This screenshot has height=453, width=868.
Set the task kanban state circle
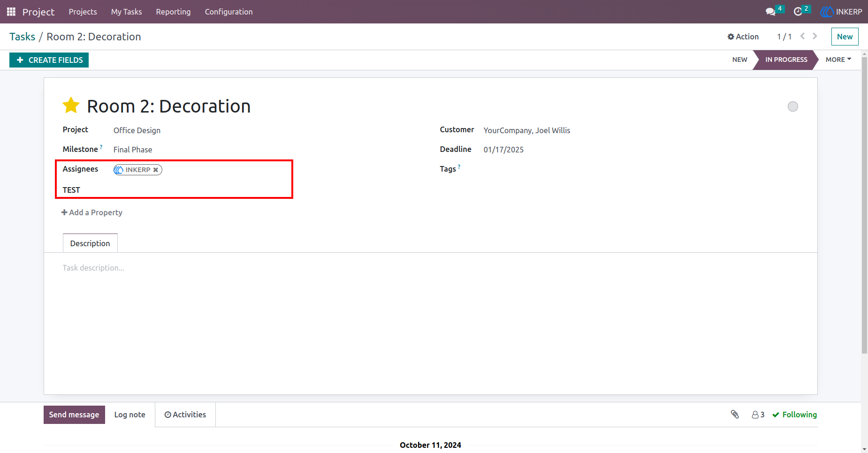[793, 106]
